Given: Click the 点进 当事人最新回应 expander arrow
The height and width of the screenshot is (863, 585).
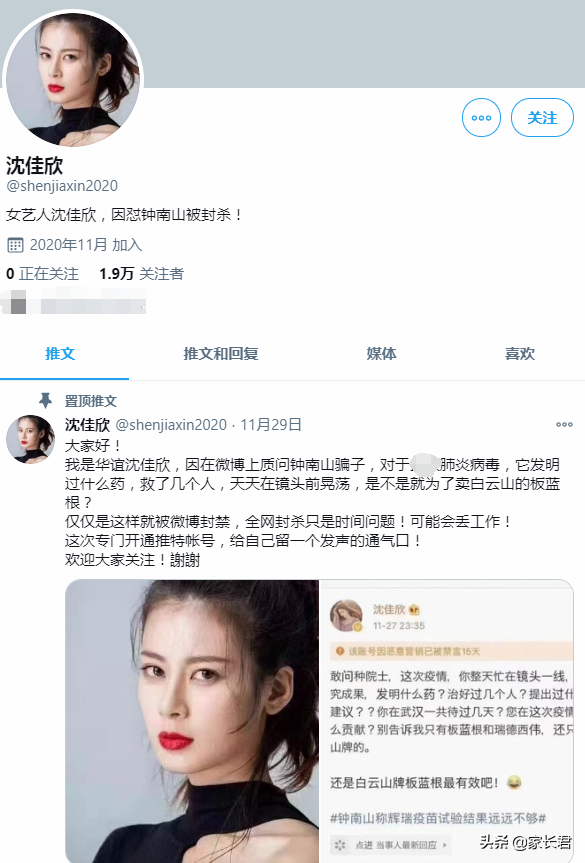Looking at the screenshot, I should [445, 845].
